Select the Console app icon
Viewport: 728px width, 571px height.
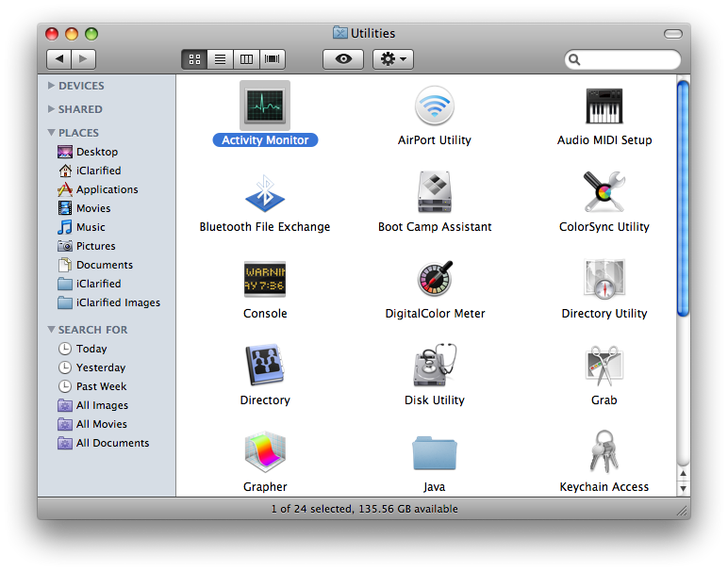[265, 279]
